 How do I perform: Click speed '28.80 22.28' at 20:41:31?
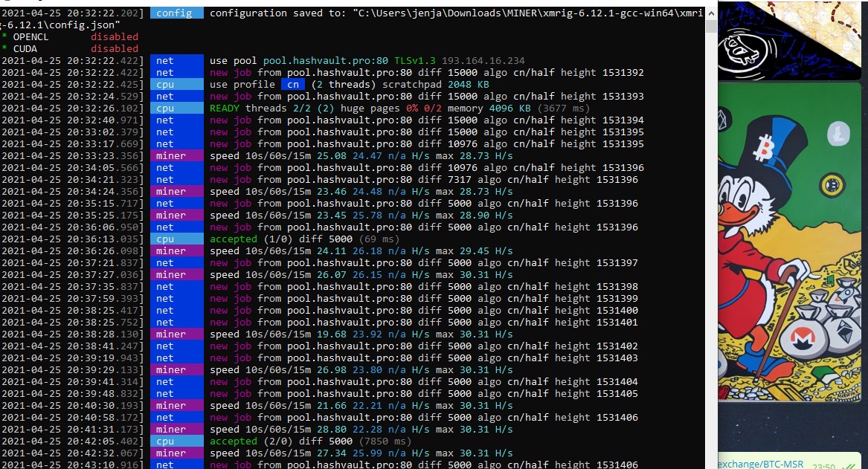tap(350, 429)
